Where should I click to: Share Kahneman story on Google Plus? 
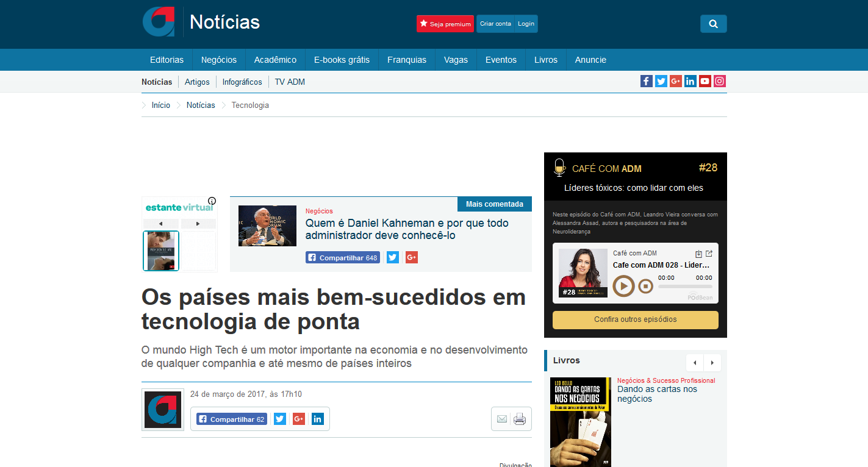[412, 257]
